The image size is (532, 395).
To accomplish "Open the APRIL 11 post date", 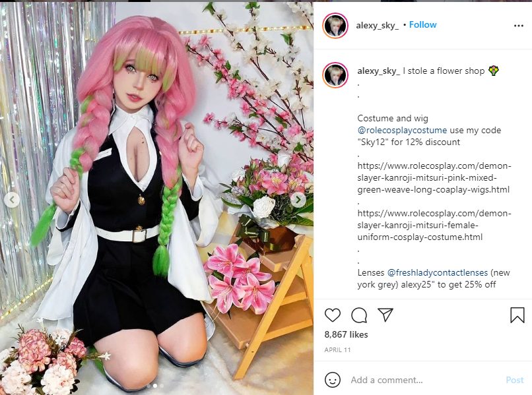I will [337, 350].
